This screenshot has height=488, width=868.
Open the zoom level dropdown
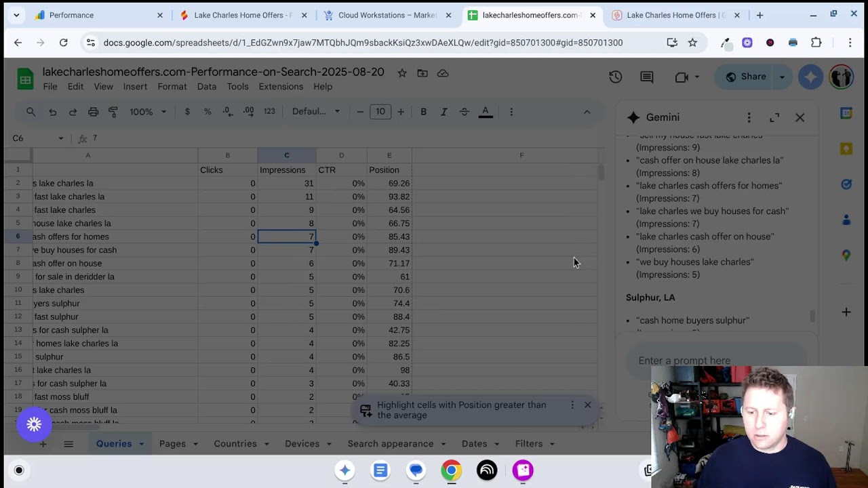[148, 112]
